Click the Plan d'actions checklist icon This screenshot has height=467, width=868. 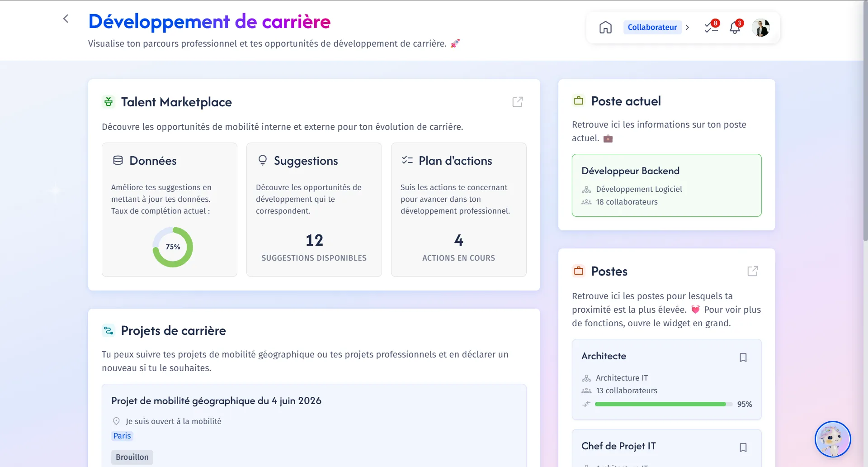[407, 160]
